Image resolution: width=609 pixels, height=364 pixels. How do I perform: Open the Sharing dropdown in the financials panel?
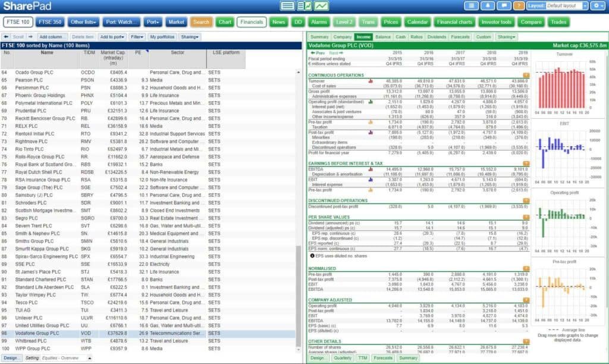(x=507, y=37)
